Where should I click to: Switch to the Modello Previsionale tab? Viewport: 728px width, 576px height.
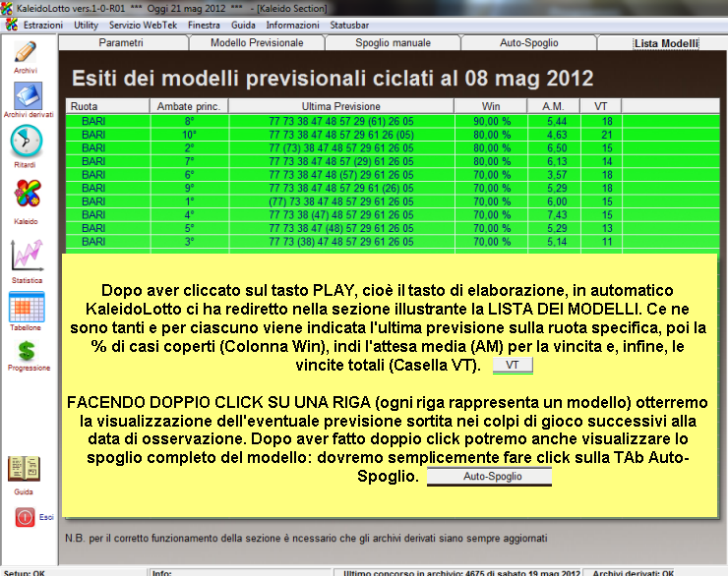coord(257,42)
